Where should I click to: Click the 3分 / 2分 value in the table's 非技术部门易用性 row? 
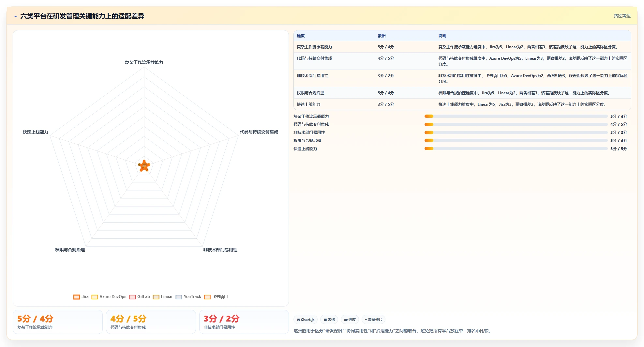386,76
